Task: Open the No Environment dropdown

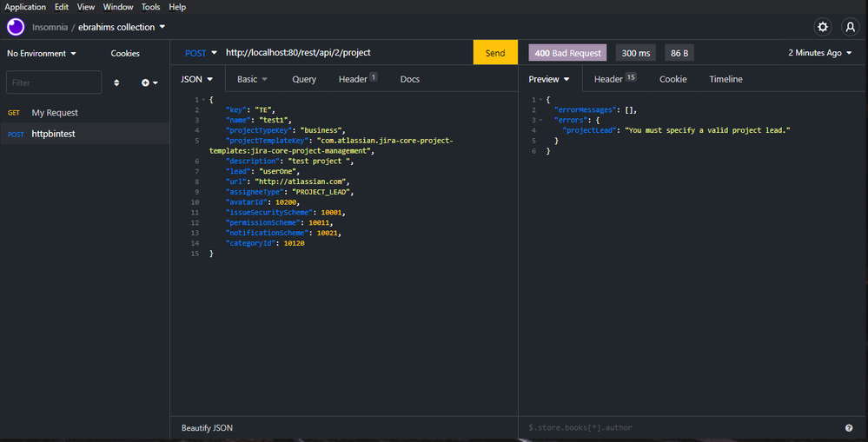Action: tap(42, 53)
